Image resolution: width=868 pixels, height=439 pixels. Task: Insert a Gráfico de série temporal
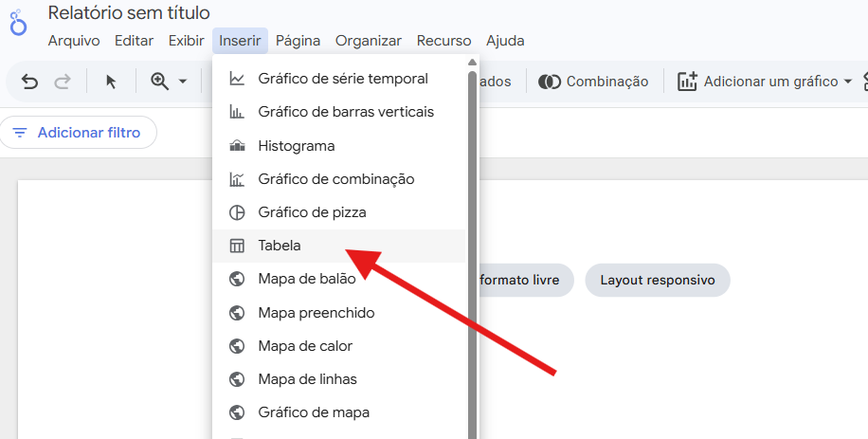click(342, 79)
